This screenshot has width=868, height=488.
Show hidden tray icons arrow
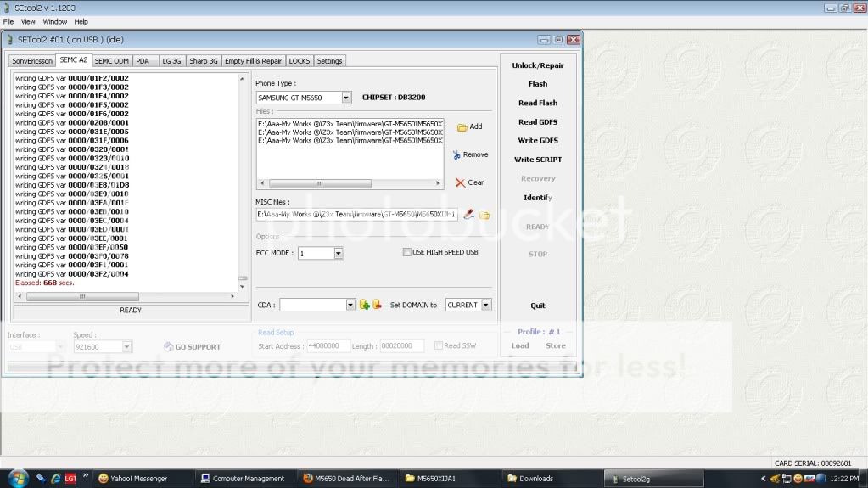point(764,479)
